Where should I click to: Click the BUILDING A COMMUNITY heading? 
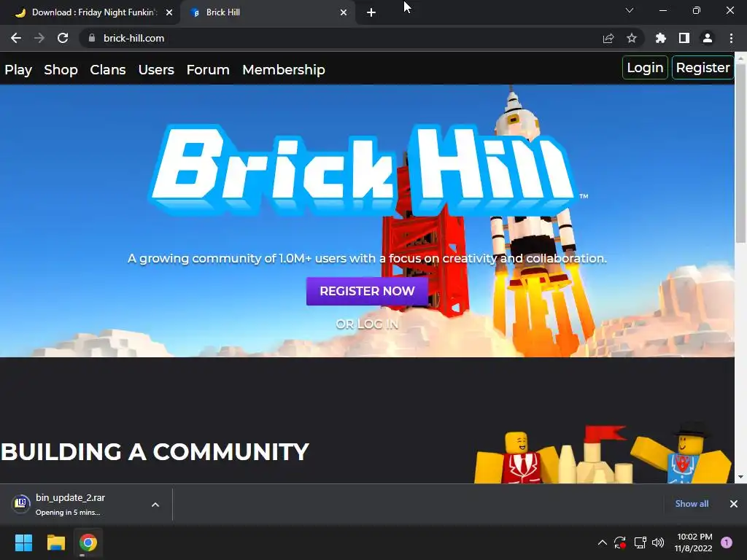(155, 451)
